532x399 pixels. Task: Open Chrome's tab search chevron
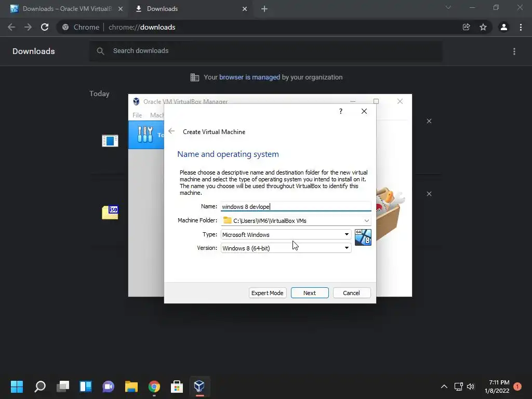(x=448, y=7)
